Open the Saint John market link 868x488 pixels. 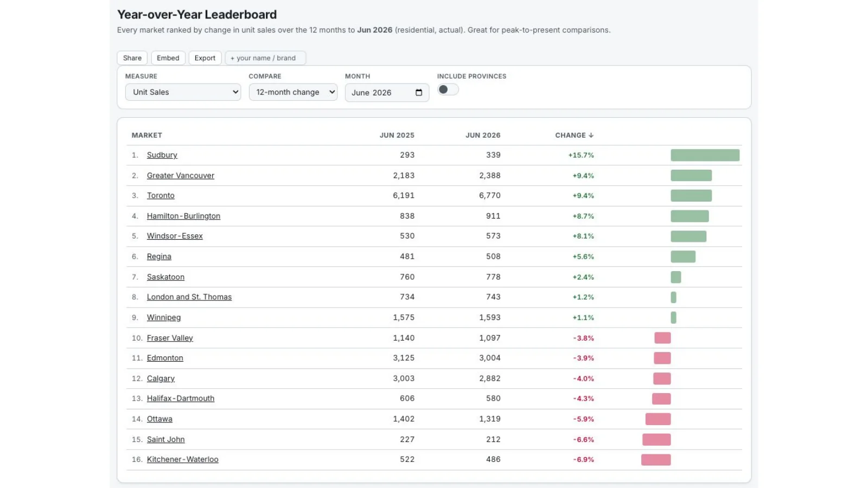coord(165,440)
